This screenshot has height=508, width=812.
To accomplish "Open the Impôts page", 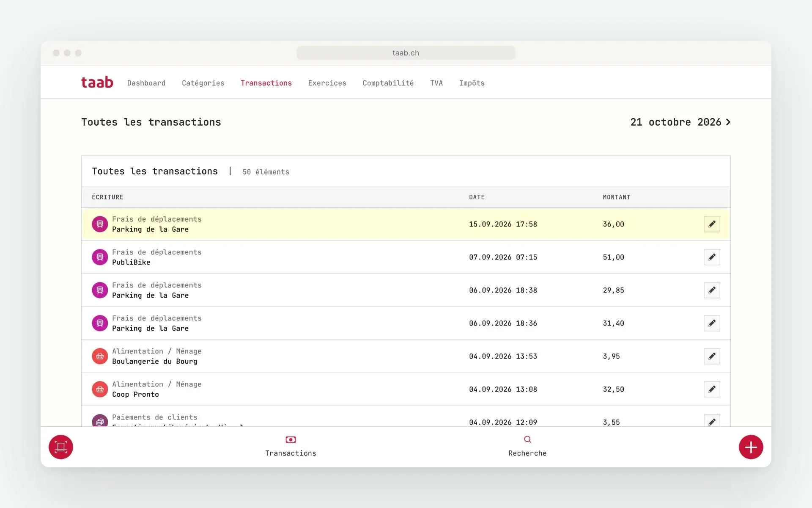I will [x=472, y=83].
